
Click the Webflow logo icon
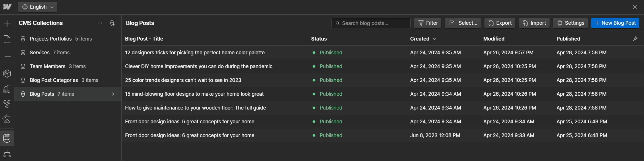[x=7, y=7]
